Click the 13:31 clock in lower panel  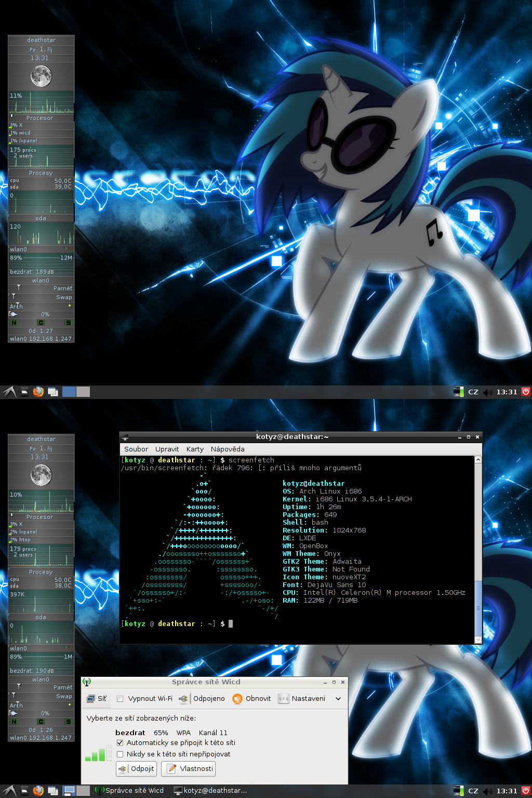click(x=507, y=791)
